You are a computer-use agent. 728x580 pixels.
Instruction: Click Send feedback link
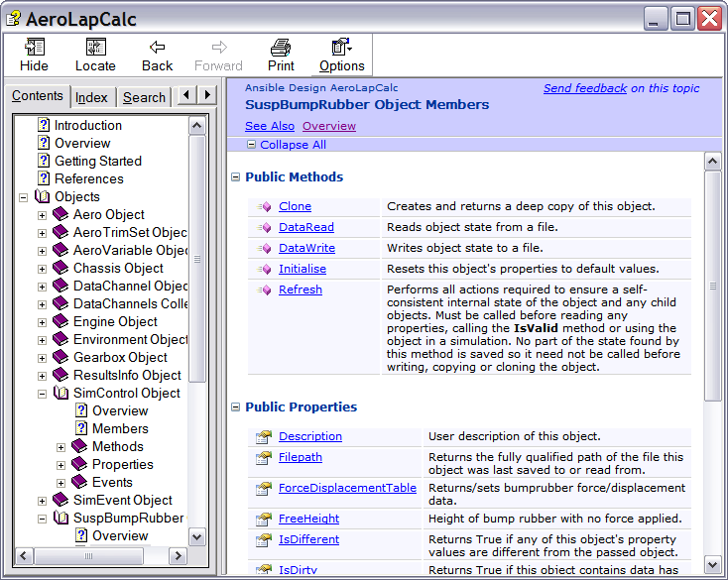[x=585, y=88]
